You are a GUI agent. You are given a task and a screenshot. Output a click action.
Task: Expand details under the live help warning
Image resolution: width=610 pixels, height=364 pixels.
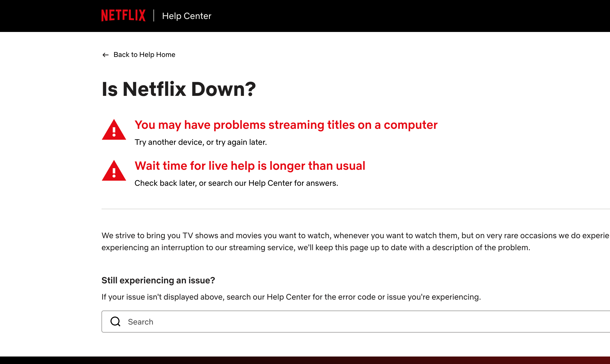[236, 183]
